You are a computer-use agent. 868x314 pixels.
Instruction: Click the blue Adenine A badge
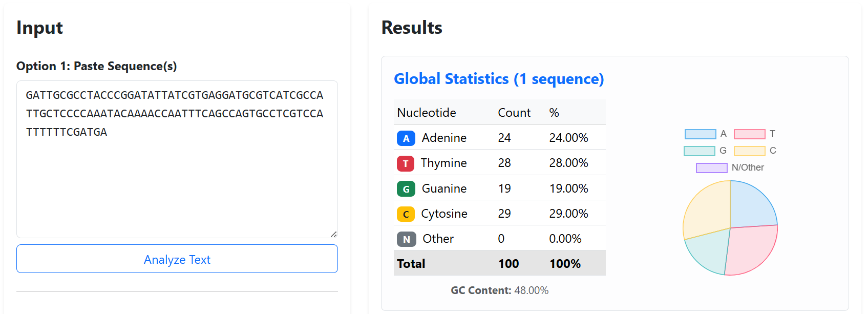(406, 138)
